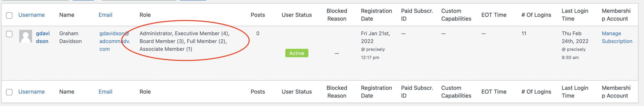Click the gdavidson user avatar image

tap(25, 36)
